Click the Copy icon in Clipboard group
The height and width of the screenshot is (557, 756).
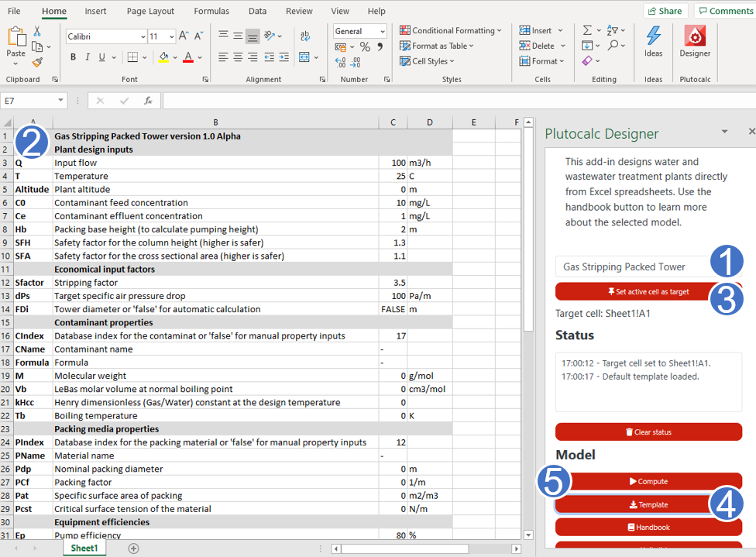pyautogui.click(x=37, y=46)
